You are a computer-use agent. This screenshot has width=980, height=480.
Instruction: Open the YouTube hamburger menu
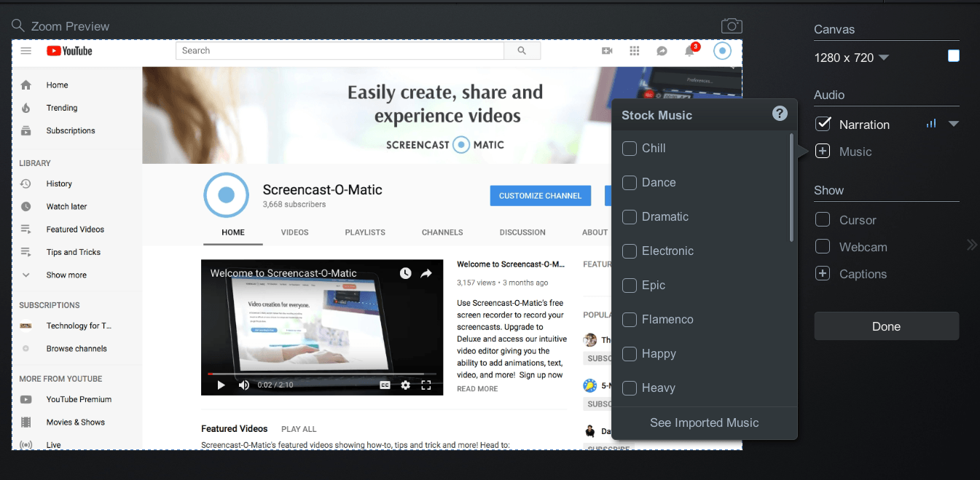click(x=26, y=51)
